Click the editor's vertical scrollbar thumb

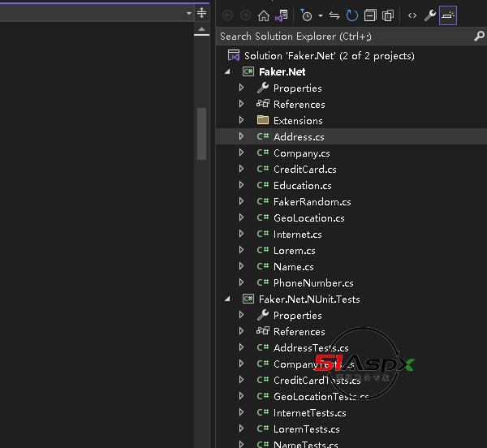point(201,134)
